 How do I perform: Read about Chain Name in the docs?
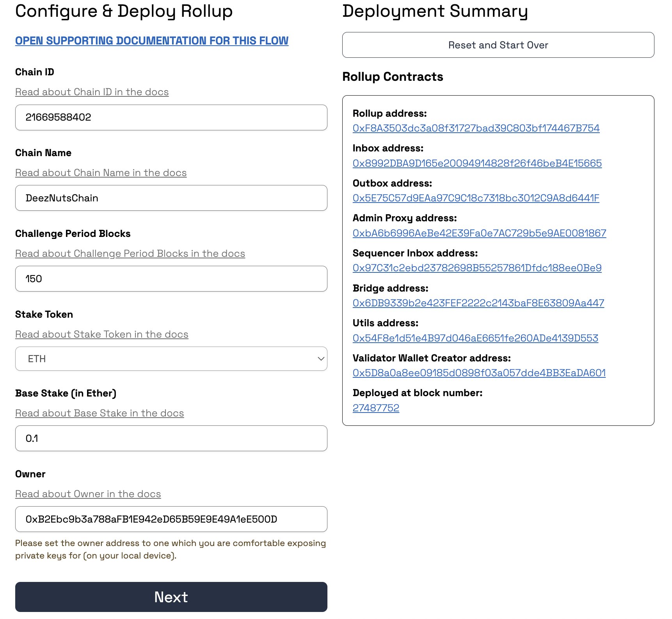[x=101, y=173]
